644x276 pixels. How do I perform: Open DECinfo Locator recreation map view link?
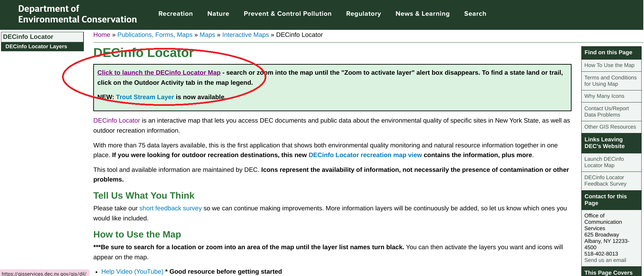[365, 155]
